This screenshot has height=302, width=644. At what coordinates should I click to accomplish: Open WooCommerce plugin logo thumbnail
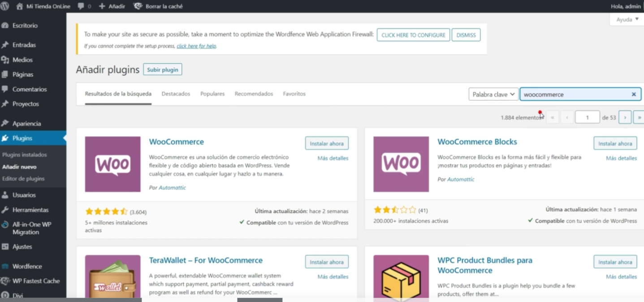[112, 164]
